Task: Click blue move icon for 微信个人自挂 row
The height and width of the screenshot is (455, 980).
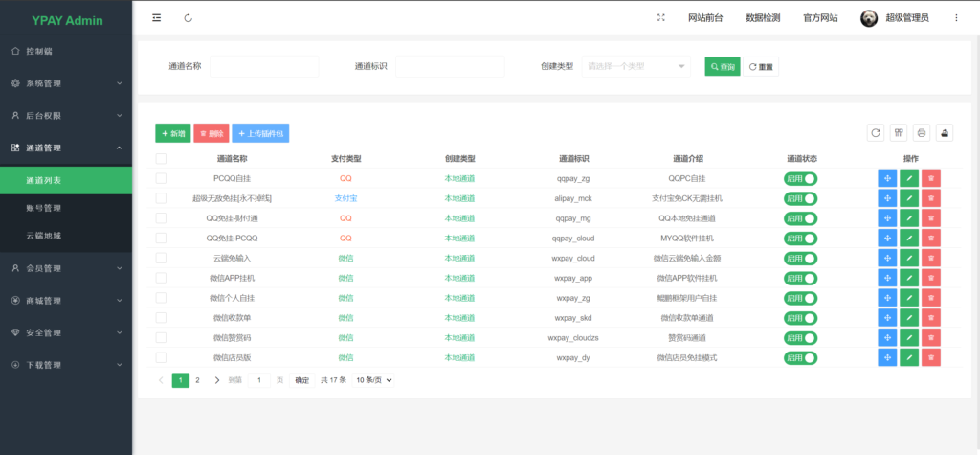Action: (887, 298)
